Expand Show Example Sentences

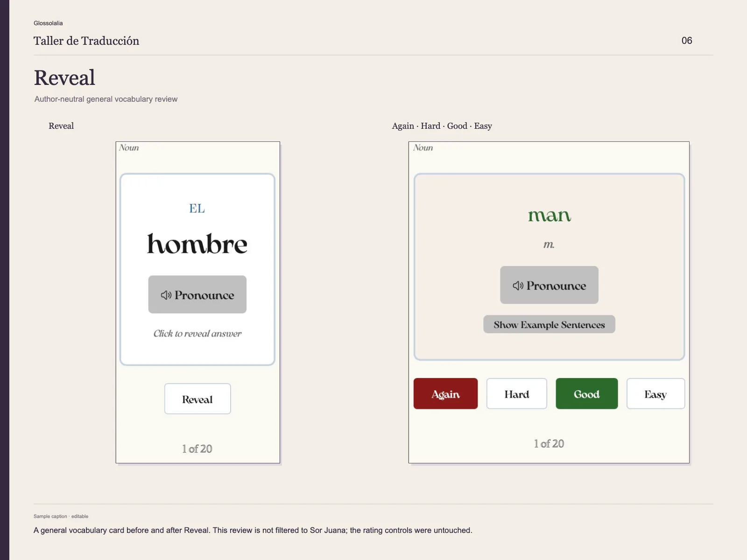tap(549, 324)
